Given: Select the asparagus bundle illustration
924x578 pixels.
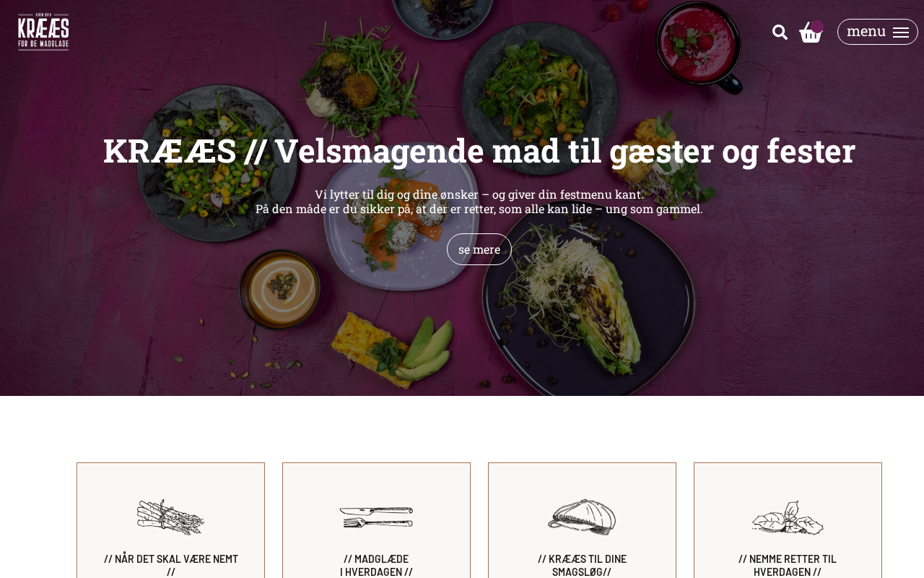Looking at the screenshot, I should [x=171, y=517].
